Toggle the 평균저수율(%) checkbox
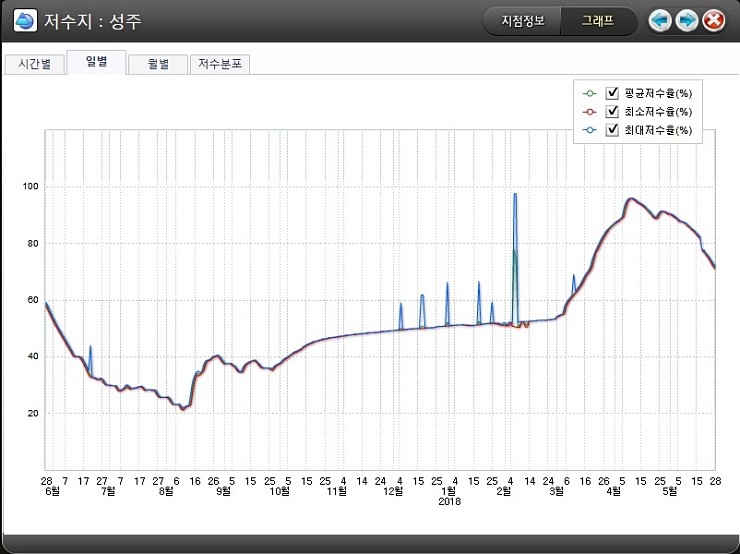 click(x=612, y=93)
